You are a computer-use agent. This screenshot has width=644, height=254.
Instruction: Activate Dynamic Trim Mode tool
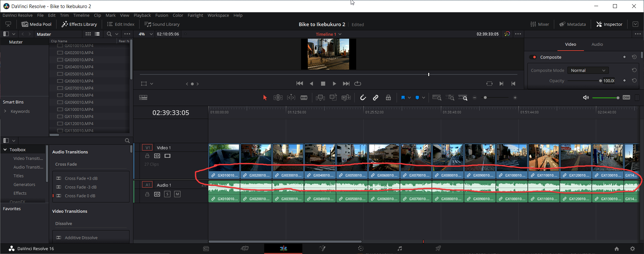[291, 98]
